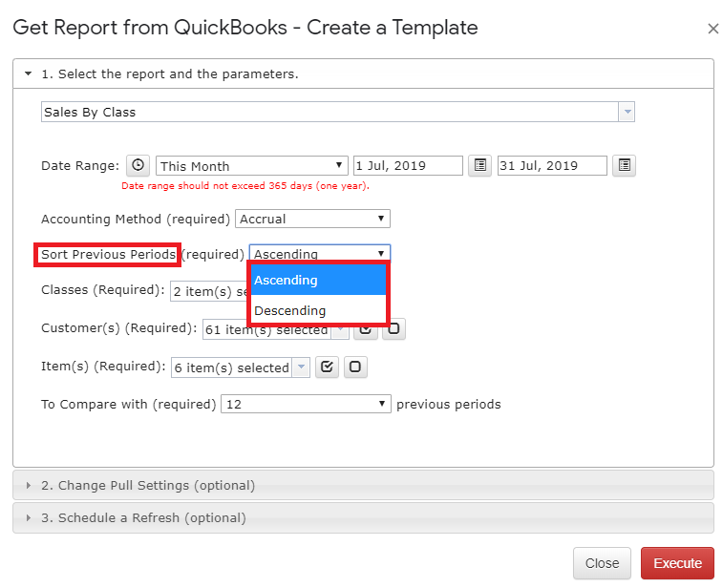Click the 1 Jul, 2019 start date field
This screenshot has height=588, width=723.
click(408, 165)
